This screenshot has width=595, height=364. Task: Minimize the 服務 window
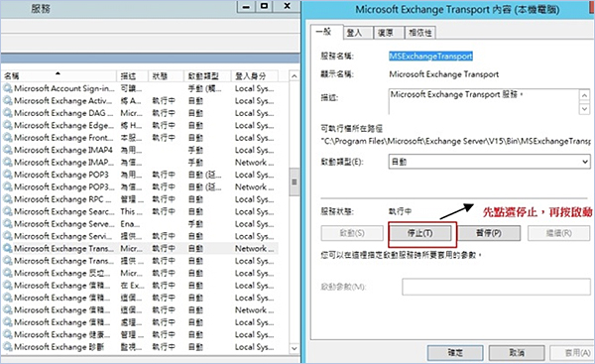click(246, 6)
